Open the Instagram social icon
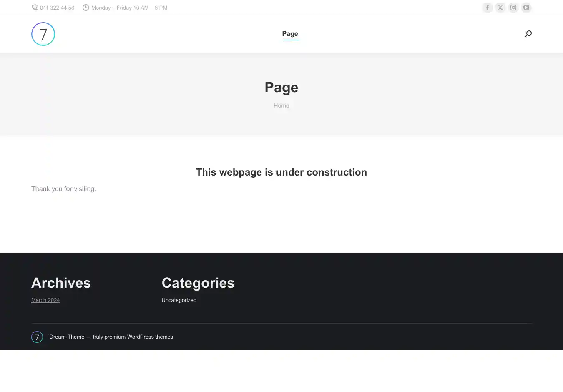Viewport: 563px width, 392px height. [x=513, y=8]
